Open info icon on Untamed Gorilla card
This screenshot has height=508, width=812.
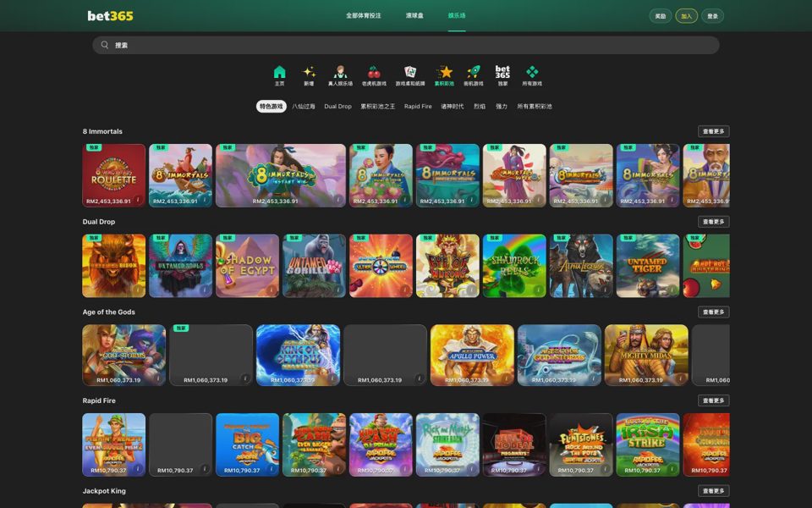point(338,290)
